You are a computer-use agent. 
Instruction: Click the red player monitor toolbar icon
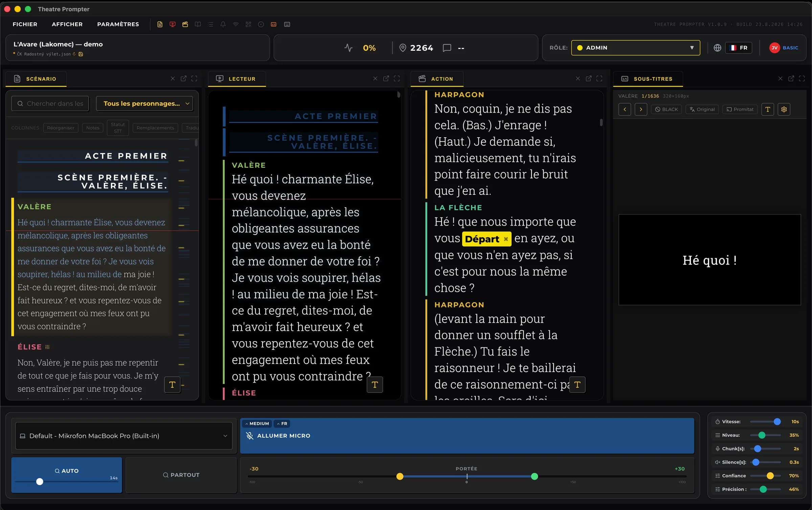coord(173,24)
